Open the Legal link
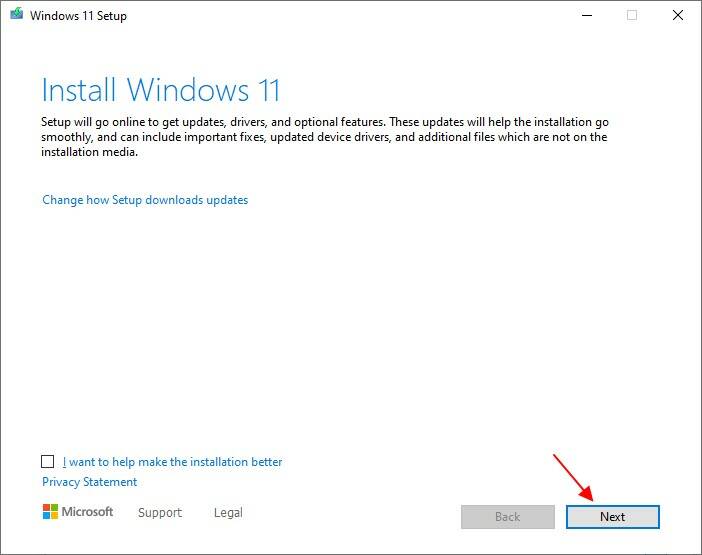Viewport: 702px width, 555px height. (228, 512)
